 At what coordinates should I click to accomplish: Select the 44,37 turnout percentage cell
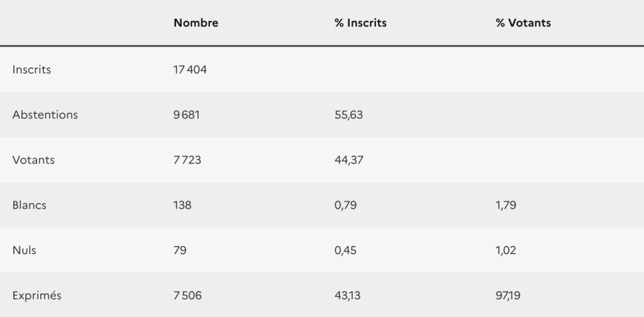(x=348, y=160)
